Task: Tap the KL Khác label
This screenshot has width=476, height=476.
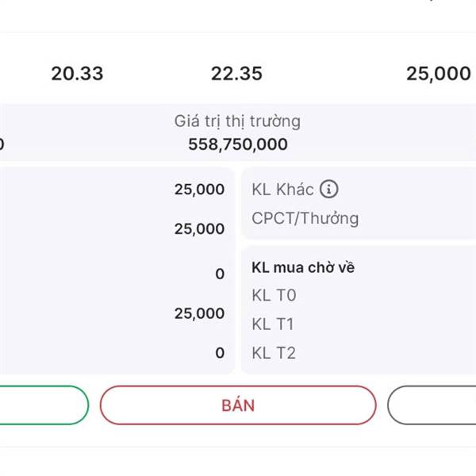Action: pos(282,190)
